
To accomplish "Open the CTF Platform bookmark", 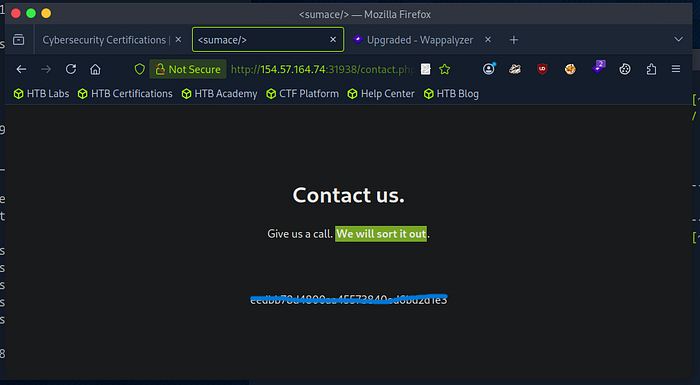I will 302,94.
